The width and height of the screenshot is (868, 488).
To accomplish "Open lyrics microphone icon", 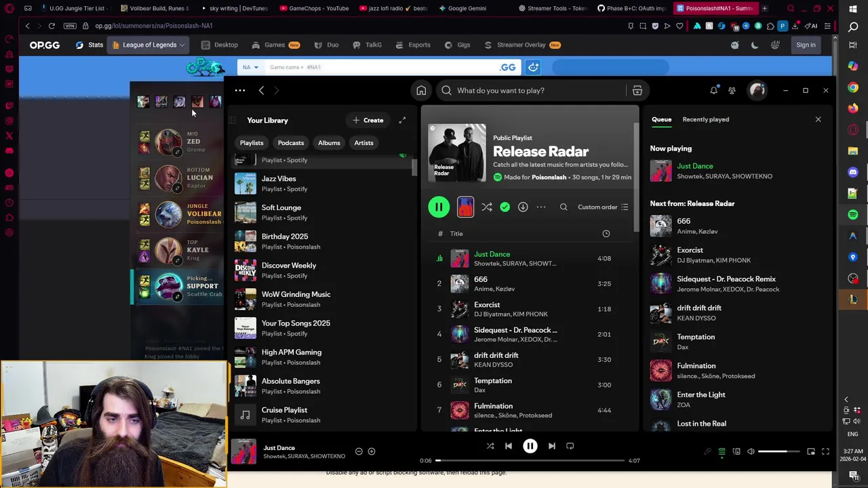I will tap(707, 452).
